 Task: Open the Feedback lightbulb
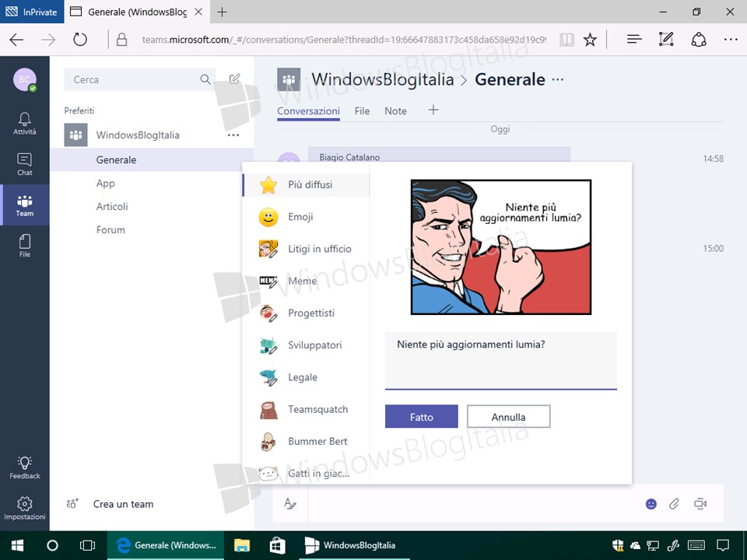(x=25, y=467)
